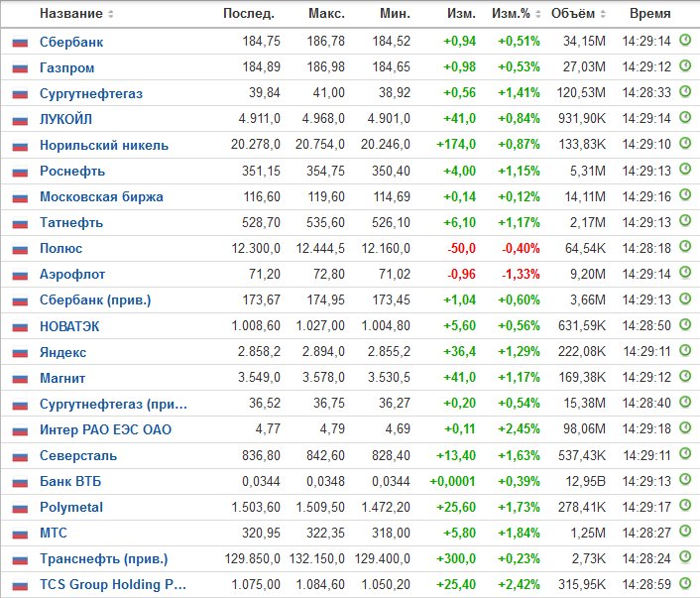This screenshot has width=700, height=598.
Task: Open the Московская биржа stock link
Action: pyautogui.click(x=101, y=197)
